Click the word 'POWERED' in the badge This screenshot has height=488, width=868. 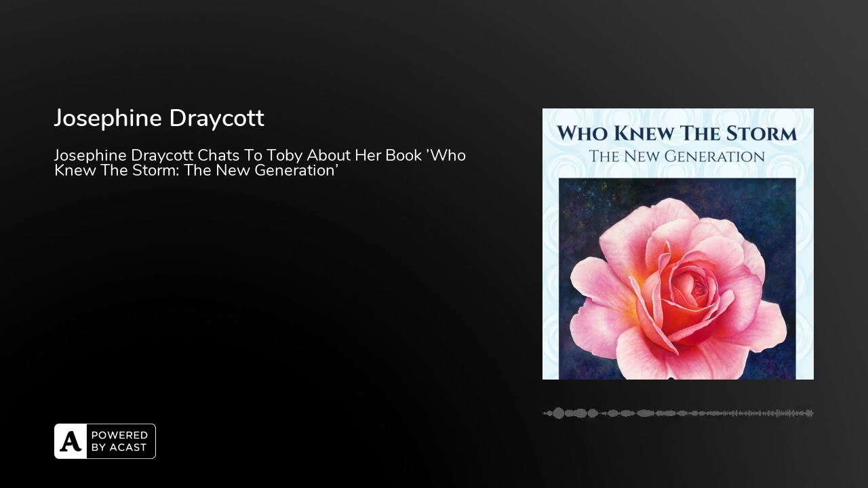coord(119,435)
